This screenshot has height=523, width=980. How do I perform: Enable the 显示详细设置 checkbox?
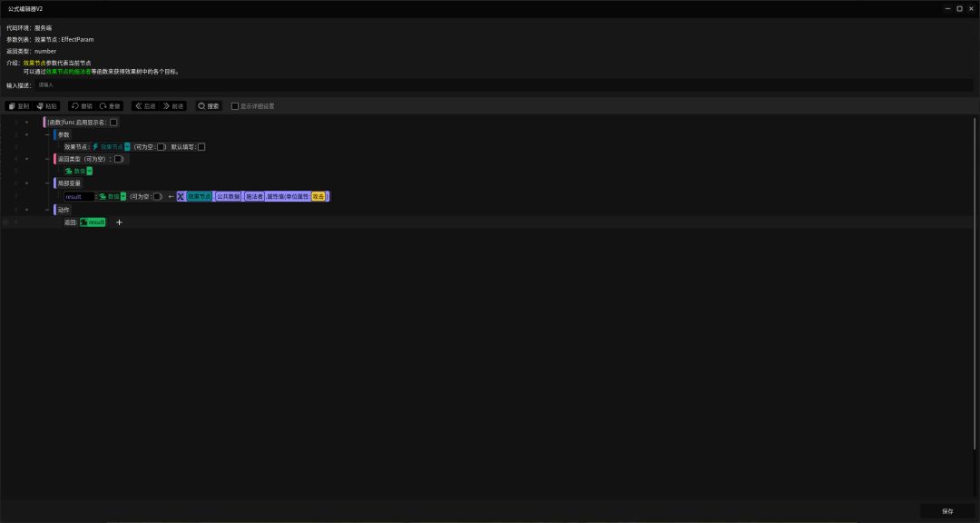235,106
